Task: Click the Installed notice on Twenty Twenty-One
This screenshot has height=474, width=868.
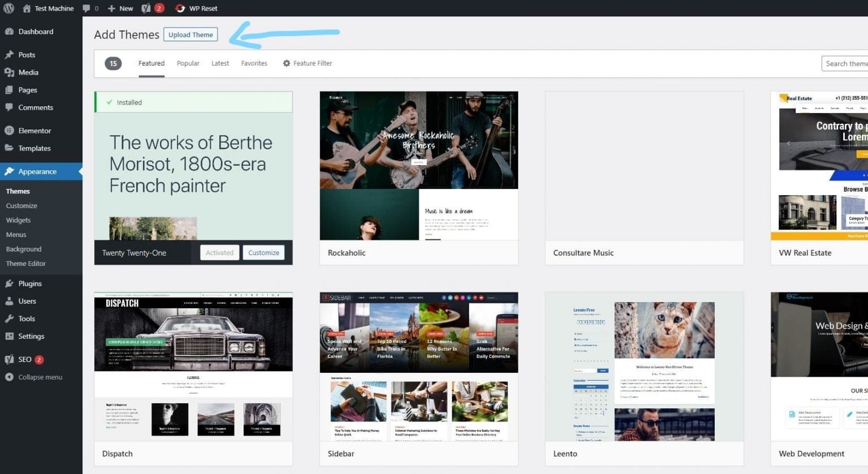Action: [x=193, y=102]
